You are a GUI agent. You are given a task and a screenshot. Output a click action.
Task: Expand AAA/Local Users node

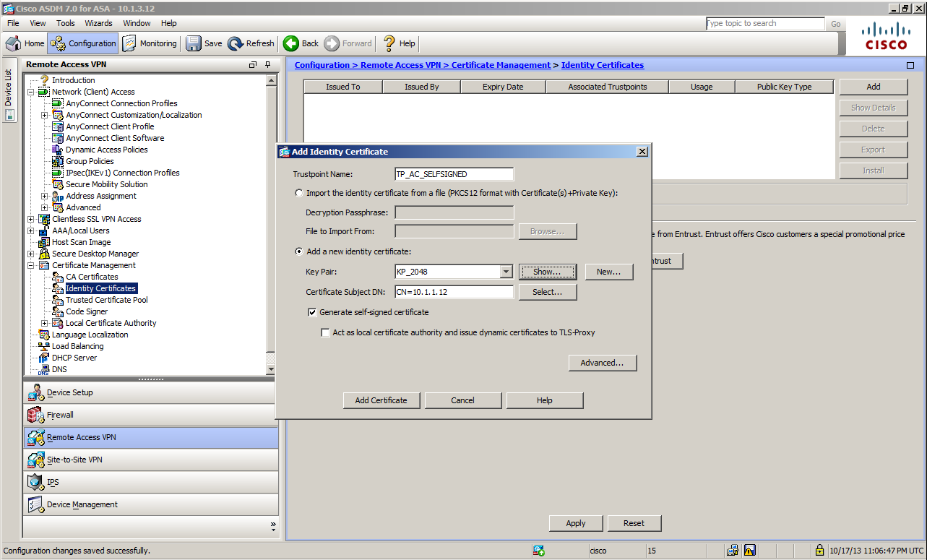31,231
